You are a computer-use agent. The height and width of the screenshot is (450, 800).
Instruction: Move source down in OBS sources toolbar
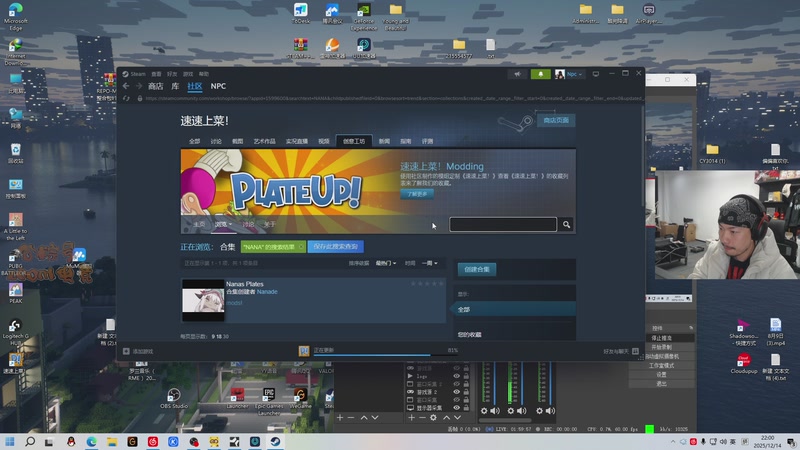click(x=457, y=417)
